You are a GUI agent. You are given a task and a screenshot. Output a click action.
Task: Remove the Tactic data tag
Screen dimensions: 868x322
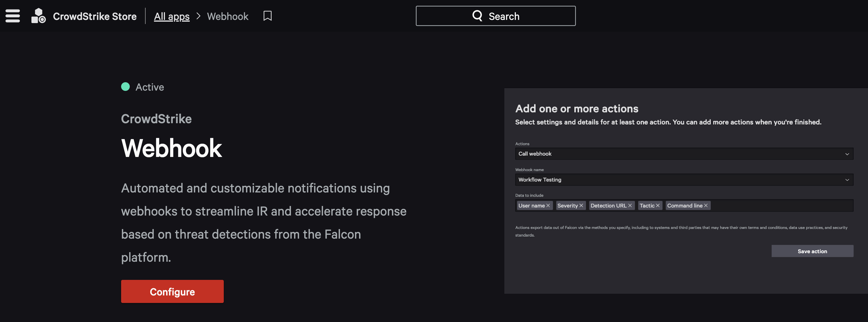[x=657, y=205]
